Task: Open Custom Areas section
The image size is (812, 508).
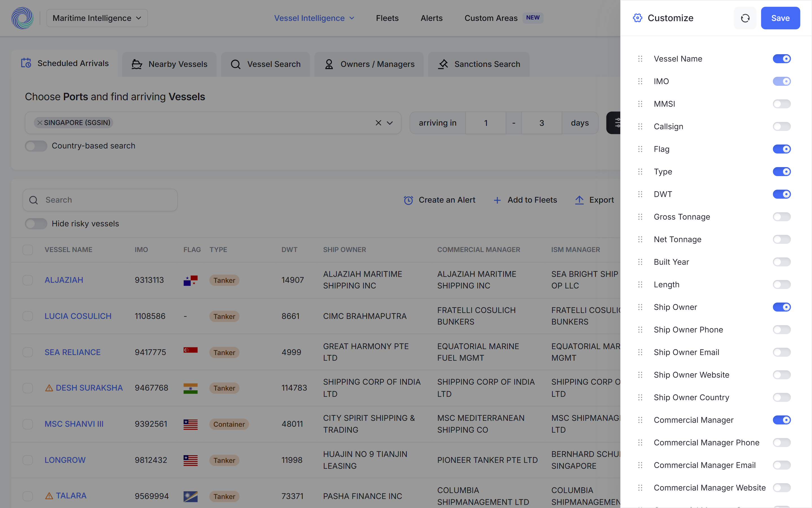Action: [491, 18]
